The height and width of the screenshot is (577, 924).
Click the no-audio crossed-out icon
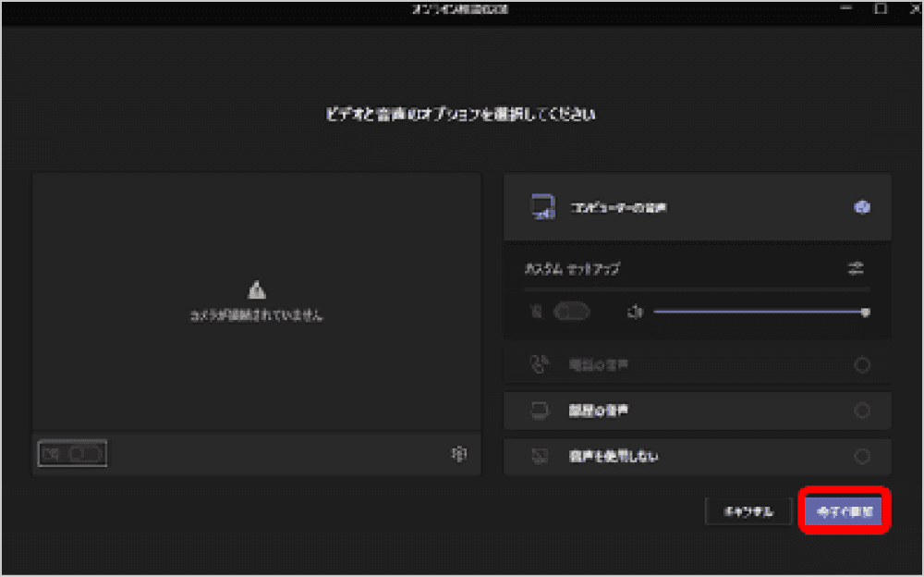[x=540, y=456]
